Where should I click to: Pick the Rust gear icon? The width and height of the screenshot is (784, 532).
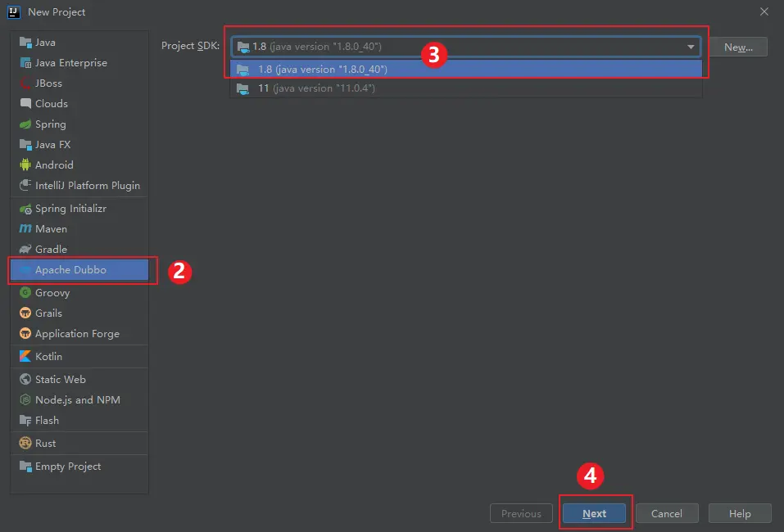(25, 444)
